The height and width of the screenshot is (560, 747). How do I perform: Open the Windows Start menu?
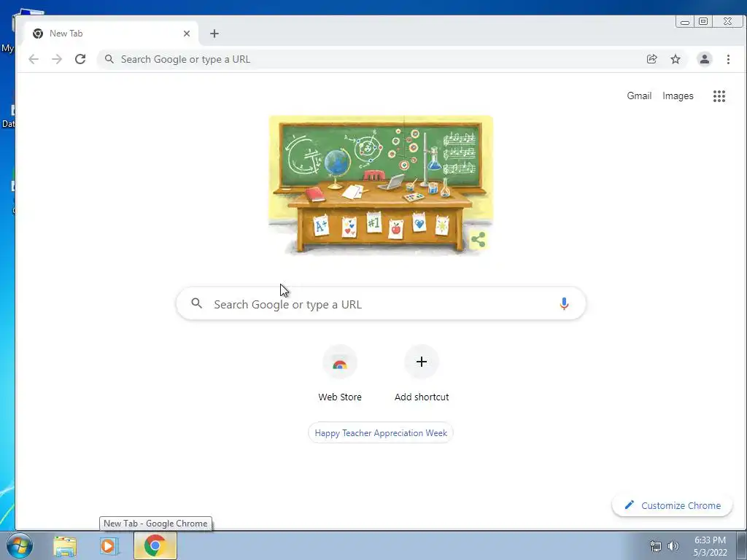(20, 545)
